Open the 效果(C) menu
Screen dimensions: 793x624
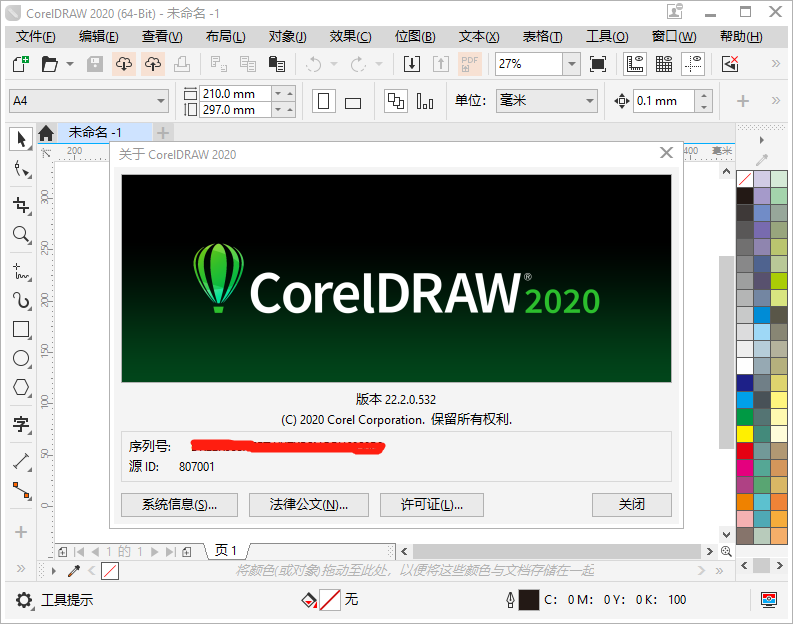click(350, 37)
